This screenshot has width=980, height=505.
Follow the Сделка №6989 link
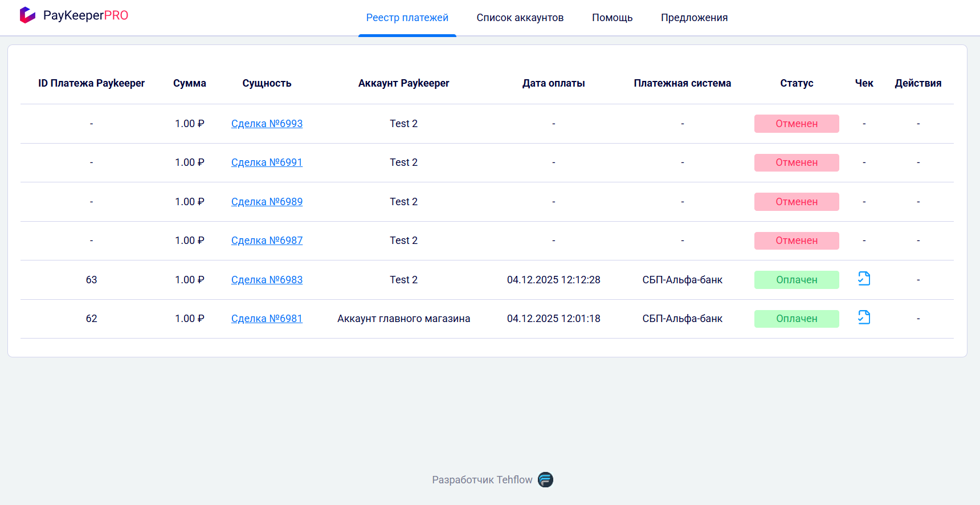click(x=267, y=202)
